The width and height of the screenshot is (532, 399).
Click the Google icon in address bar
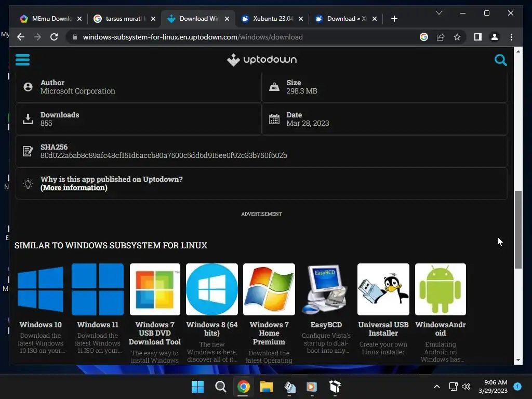(424, 37)
